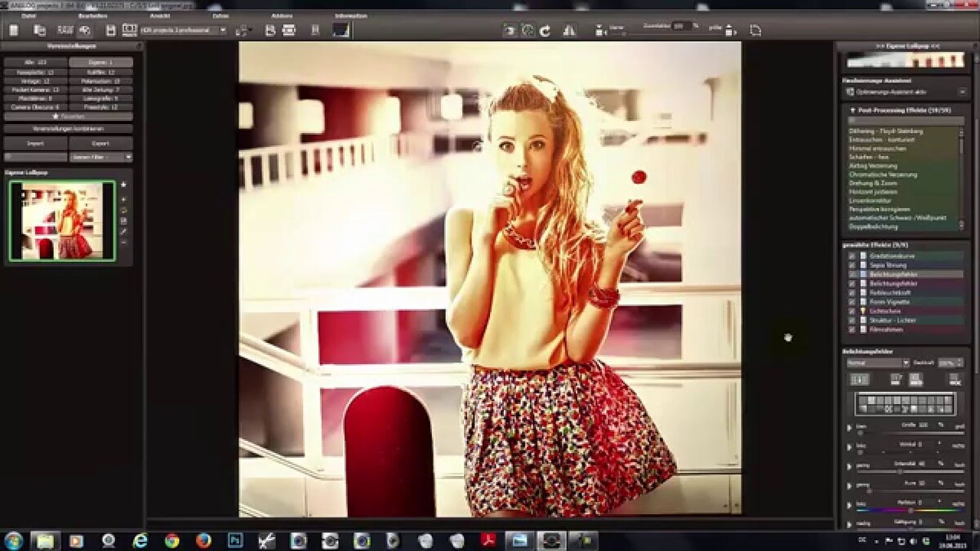This screenshot has width=980, height=551.
Task: Click the crop icon in top toolbar
Action: (x=755, y=30)
